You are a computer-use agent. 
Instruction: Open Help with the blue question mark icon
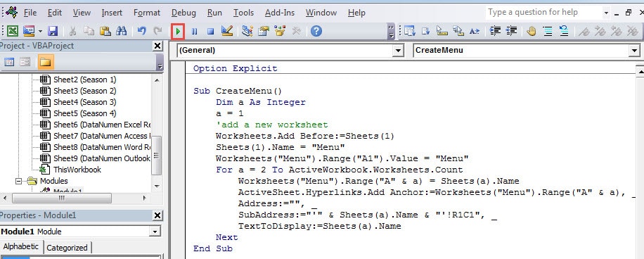point(316,31)
